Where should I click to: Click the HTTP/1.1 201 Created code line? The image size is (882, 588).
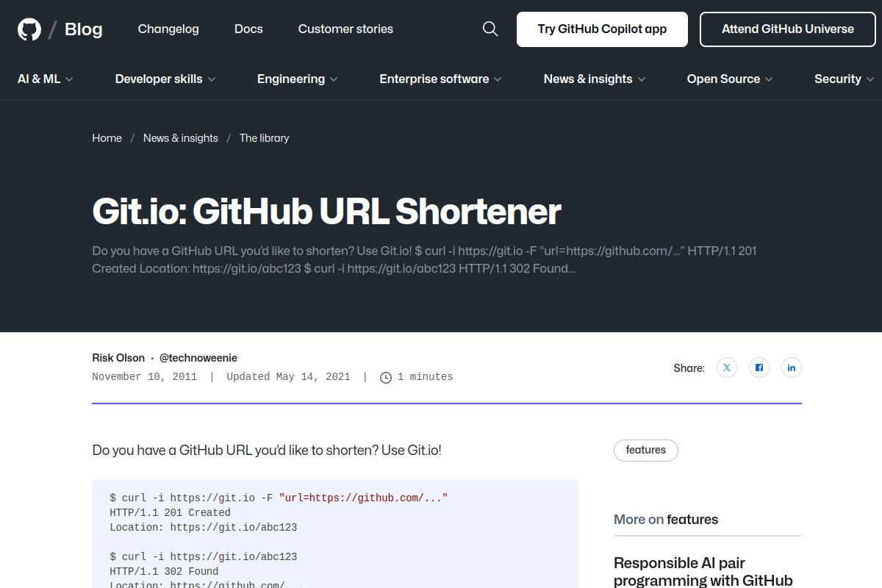pos(171,513)
